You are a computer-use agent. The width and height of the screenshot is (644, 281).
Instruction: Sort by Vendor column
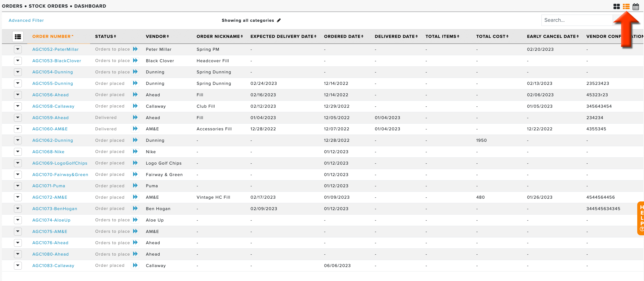tap(158, 37)
